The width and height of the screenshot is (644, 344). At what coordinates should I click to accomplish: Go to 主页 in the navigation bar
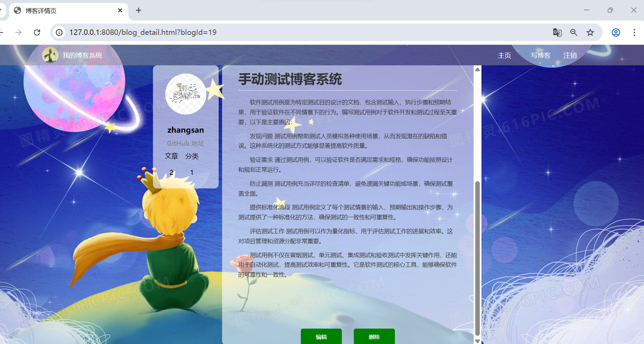pos(504,55)
